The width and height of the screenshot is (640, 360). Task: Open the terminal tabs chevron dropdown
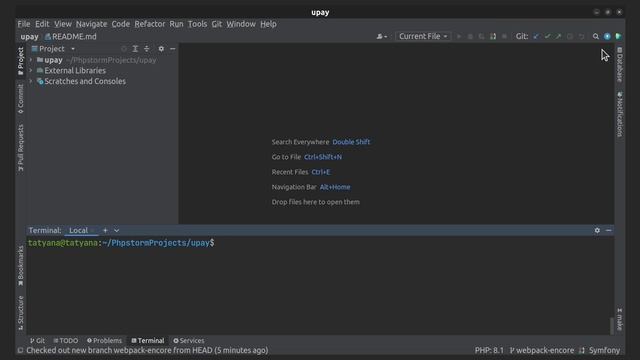116,230
